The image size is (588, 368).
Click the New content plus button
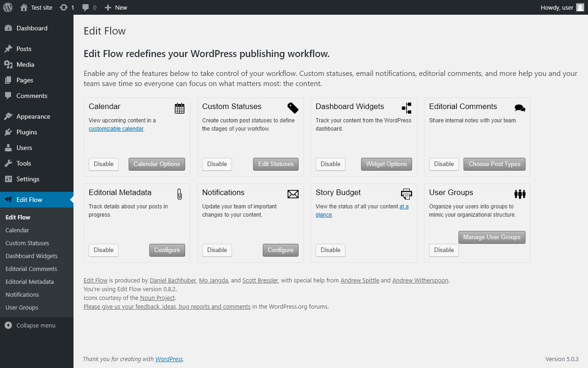116,7
